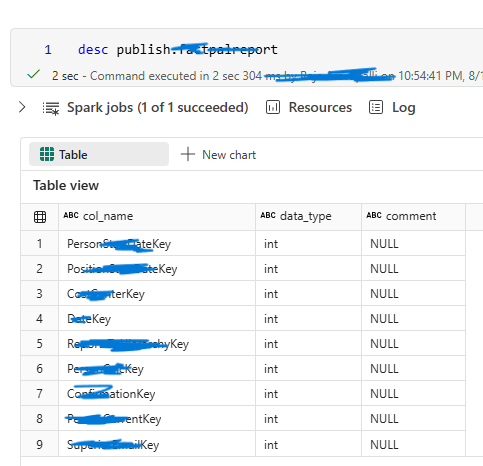Click the col_name cell in row 7

157,394
